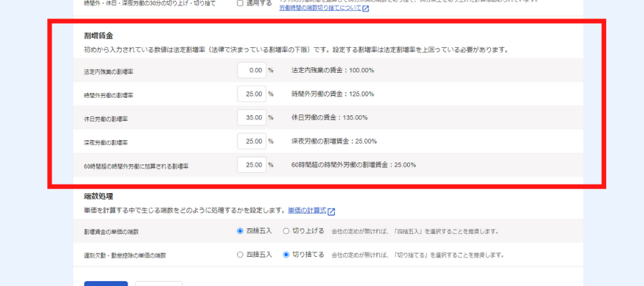The image size is (644, 286).
Task: Select 四捨五入 for 遅刻欠勤・勤怠控除の単価の端数
Action: [240, 255]
